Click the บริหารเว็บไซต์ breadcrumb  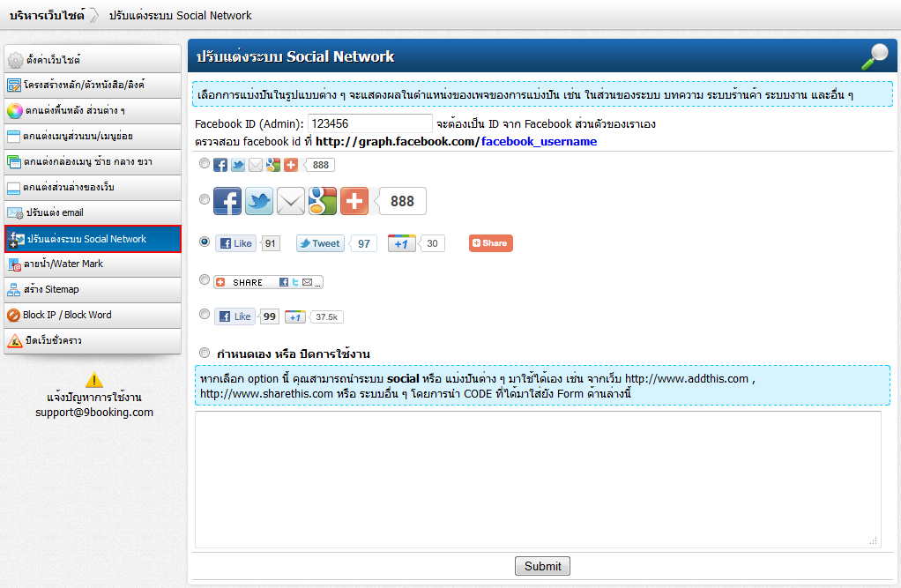47,16
